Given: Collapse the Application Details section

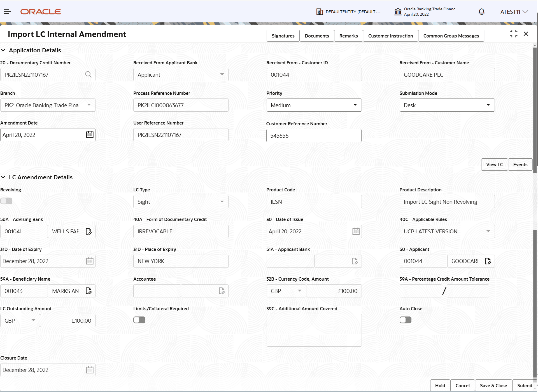Looking at the screenshot, I should tap(3, 50).
